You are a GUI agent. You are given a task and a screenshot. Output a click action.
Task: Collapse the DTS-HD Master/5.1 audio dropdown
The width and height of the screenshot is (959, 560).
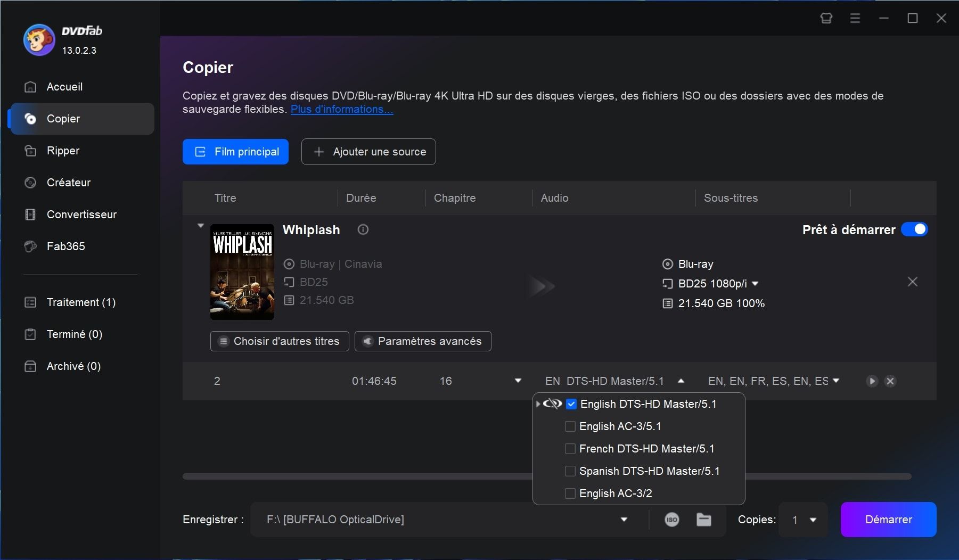pyautogui.click(x=681, y=381)
